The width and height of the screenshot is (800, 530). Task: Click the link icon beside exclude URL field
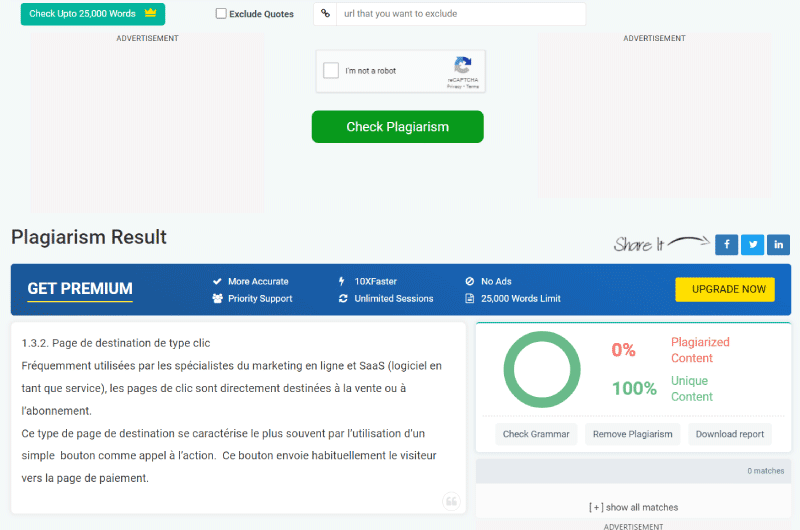tap(326, 14)
